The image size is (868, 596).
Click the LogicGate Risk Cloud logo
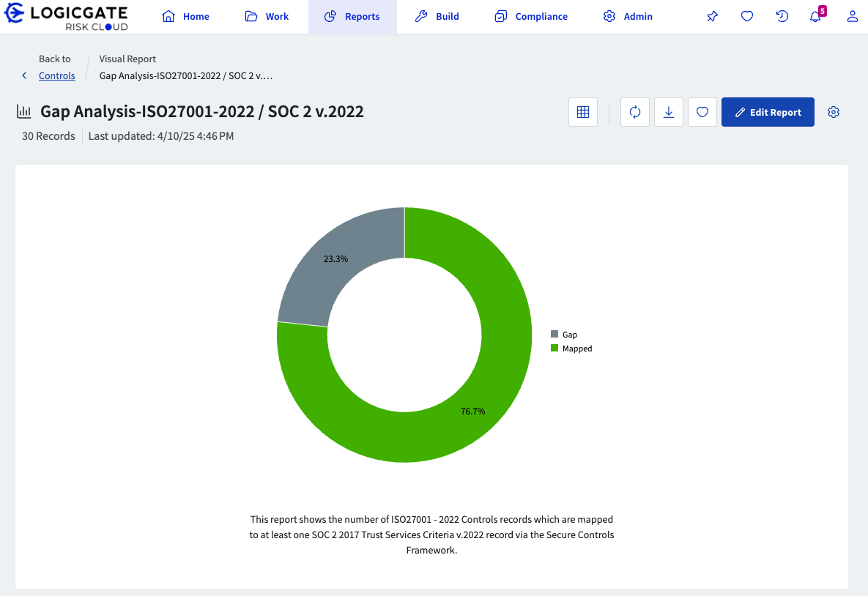(67, 17)
